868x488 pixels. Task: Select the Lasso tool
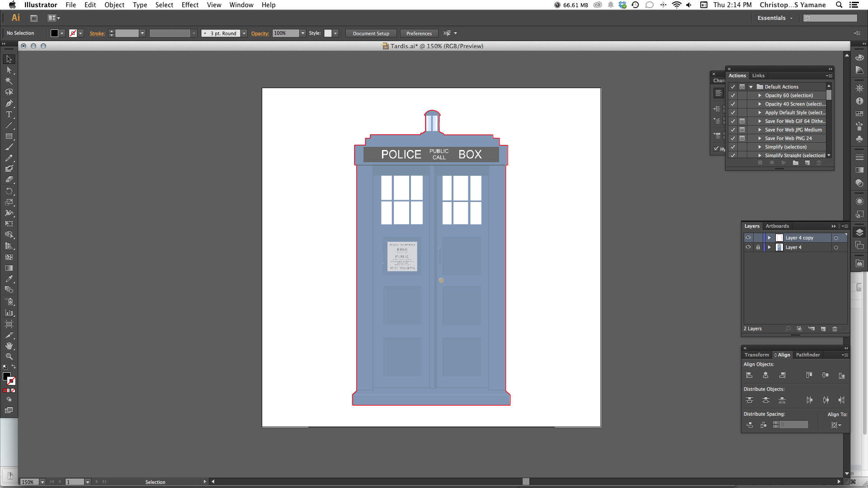9,92
